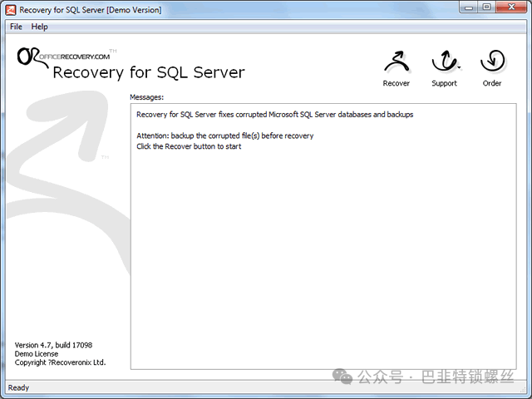This screenshot has width=532, height=399.
Task: Click the Order toolbar icon
Action: coord(492,62)
